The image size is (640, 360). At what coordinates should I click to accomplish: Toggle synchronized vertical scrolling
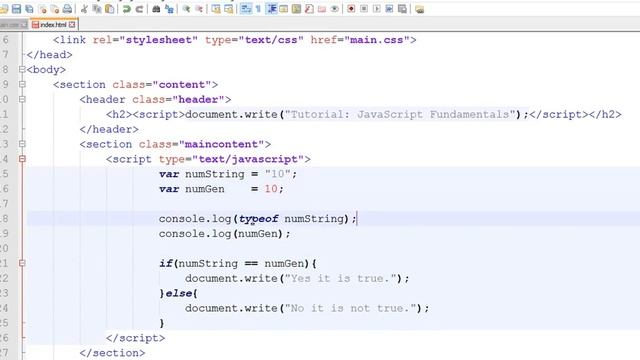[216, 9]
